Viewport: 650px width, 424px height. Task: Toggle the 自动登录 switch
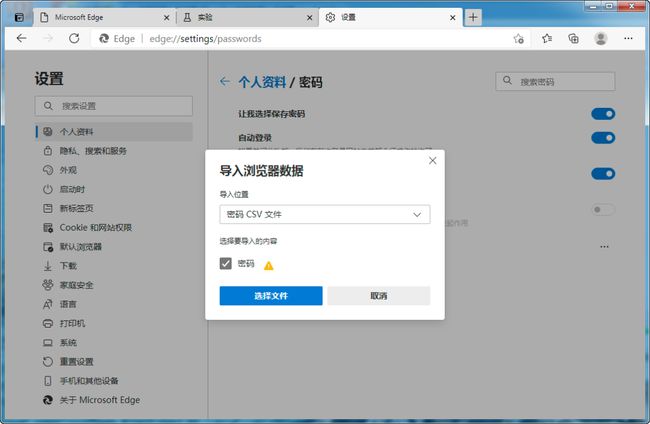coord(603,138)
